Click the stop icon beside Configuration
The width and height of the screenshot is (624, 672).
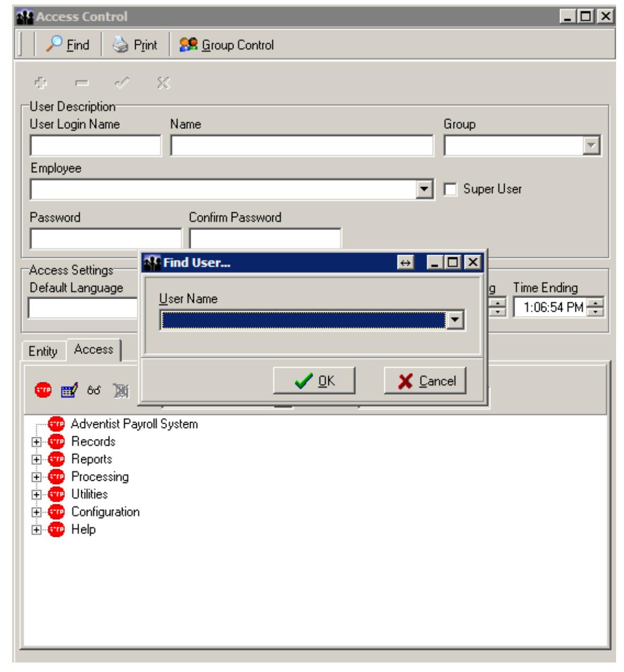56,512
